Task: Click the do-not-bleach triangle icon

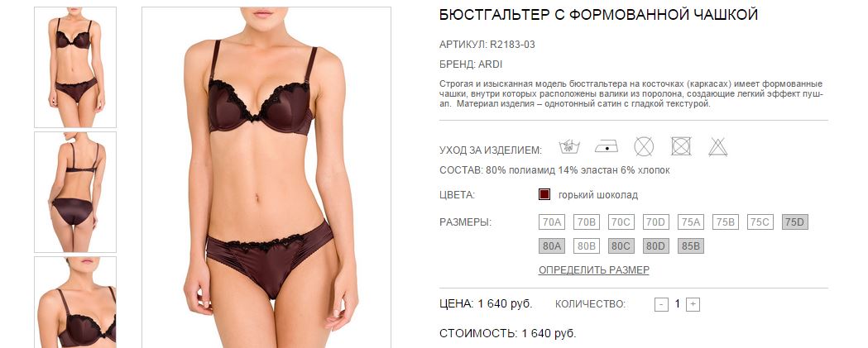Action: pyautogui.click(x=718, y=146)
